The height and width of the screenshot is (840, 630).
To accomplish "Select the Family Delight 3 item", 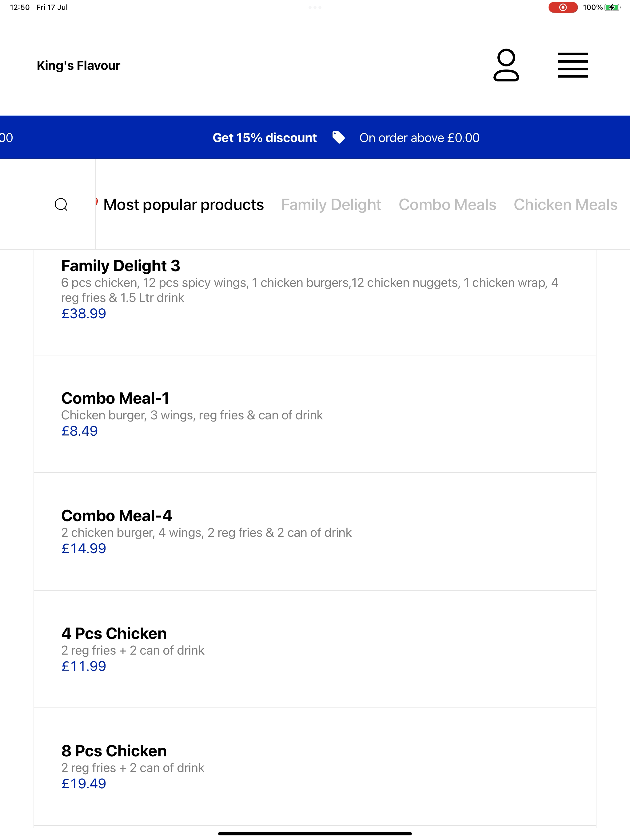I will click(315, 302).
